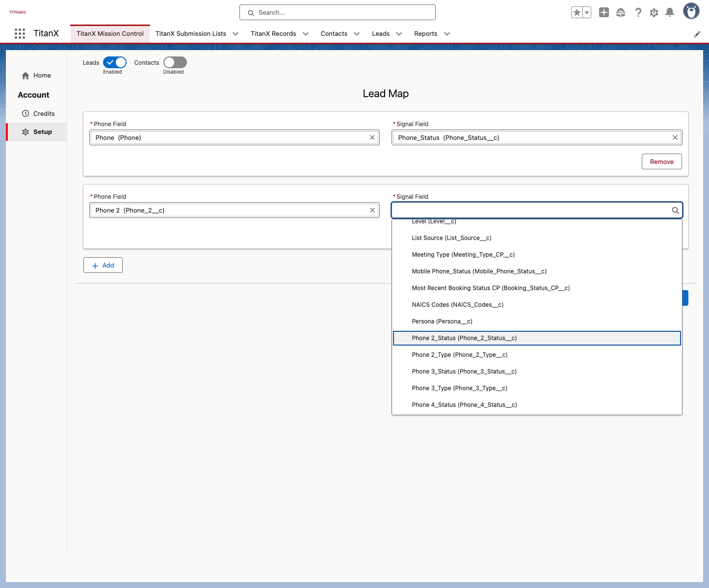Pick Meeting Type option from list
Viewport: 709px width, 588px height.
(537, 255)
